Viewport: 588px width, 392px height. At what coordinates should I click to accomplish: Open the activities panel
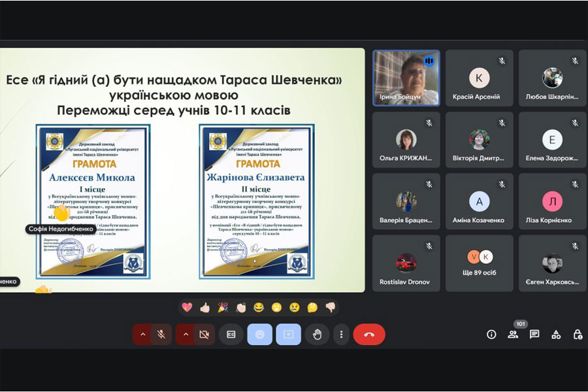click(556, 335)
